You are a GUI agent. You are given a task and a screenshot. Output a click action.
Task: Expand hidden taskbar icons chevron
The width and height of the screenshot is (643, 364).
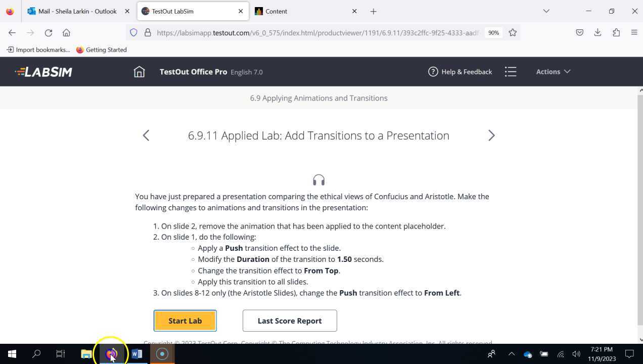click(x=512, y=354)
